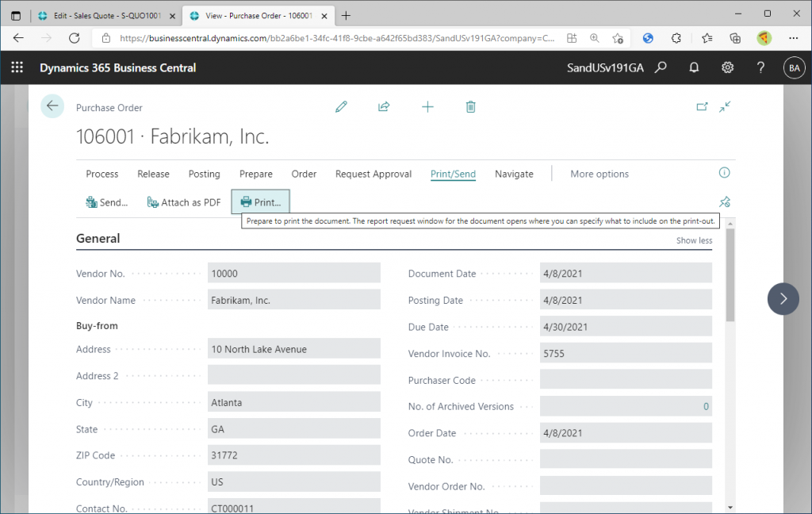The image size is (812, 514).
Task: Open browser collections icon
Action: tap(735, 38)
